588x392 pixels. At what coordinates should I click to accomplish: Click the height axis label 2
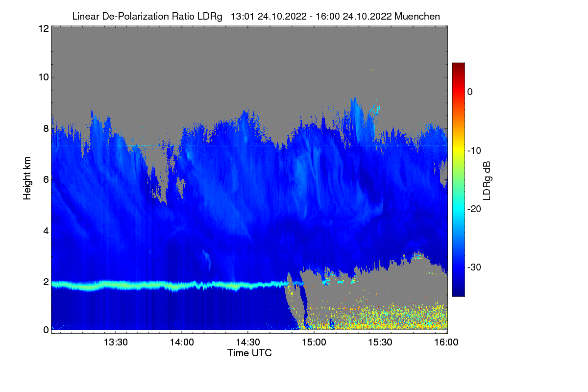click(45, 282)
